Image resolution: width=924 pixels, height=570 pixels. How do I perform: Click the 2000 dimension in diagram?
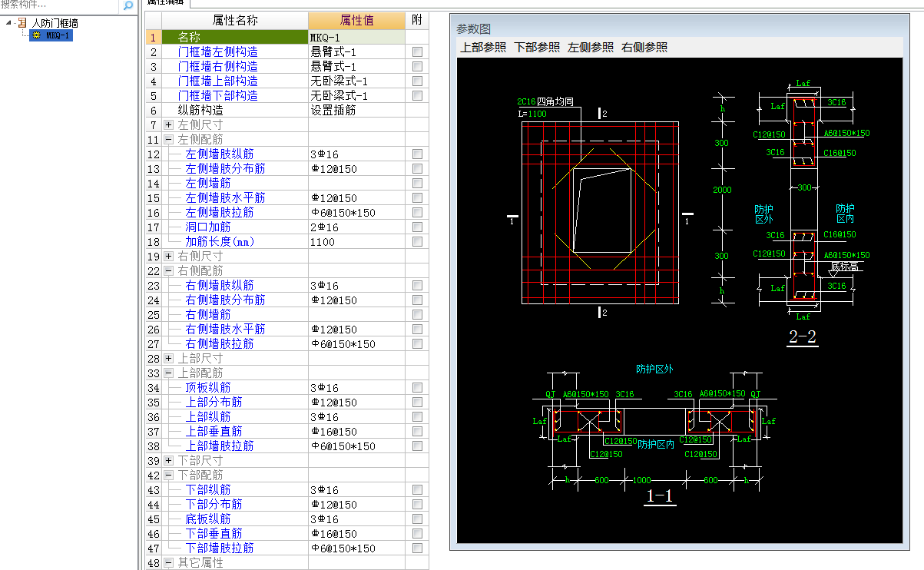click(721, 190)
